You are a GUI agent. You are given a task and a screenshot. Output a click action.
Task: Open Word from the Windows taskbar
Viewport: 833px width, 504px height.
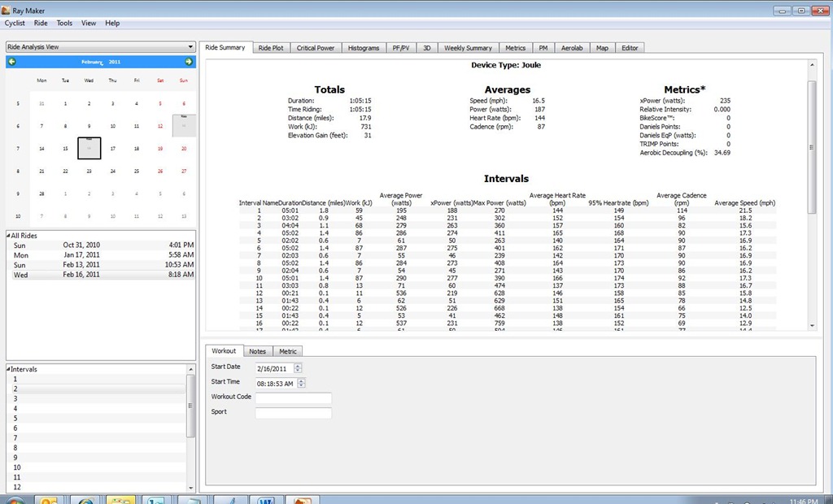[266, 500]
